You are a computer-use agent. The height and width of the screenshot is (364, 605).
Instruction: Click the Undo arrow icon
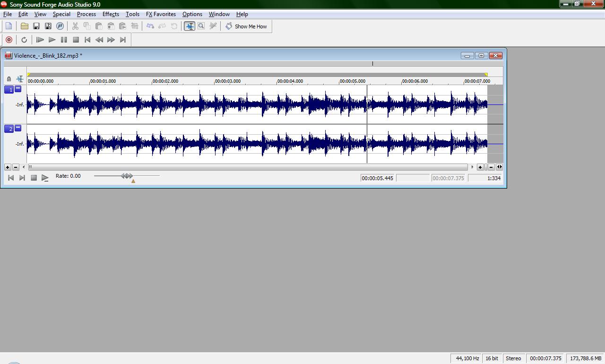[150, 26]
